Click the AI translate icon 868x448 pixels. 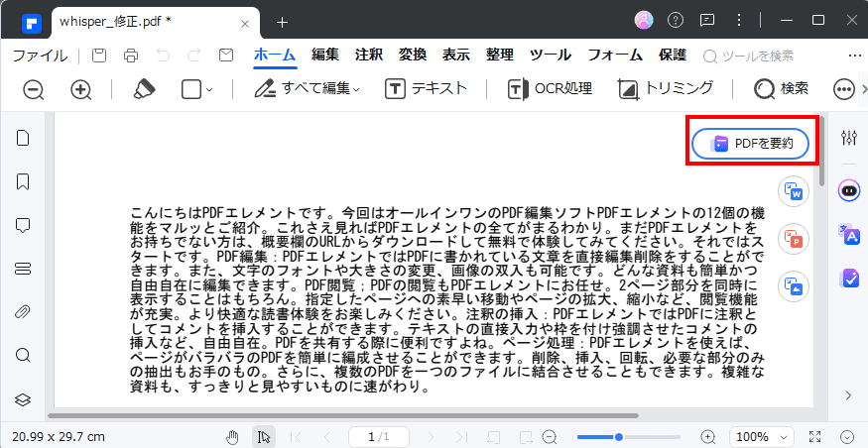848,234
